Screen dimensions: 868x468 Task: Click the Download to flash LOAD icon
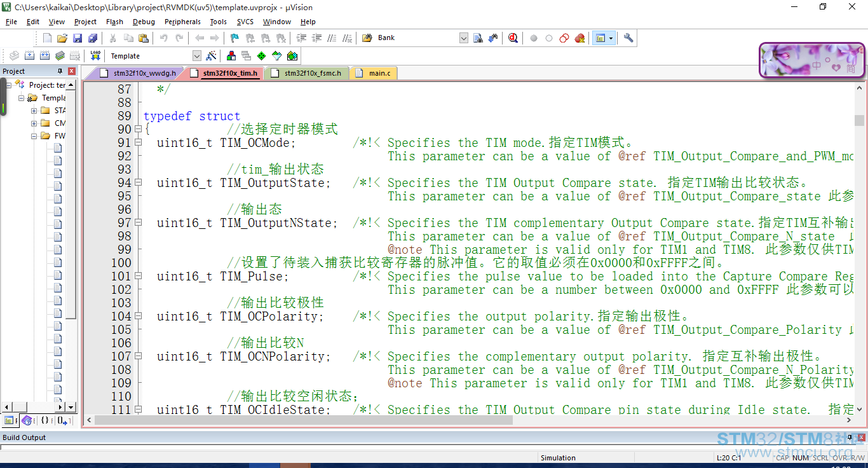pyautogui.click(x=95, y=56)
